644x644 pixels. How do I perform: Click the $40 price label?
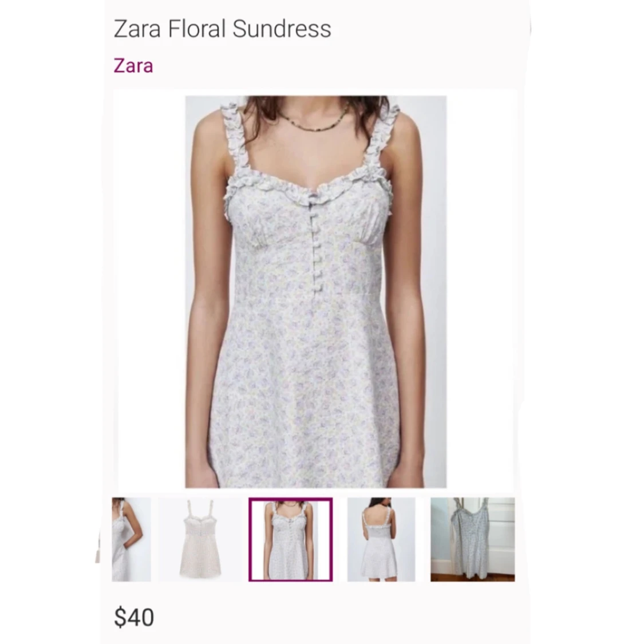tap(134, 617)
